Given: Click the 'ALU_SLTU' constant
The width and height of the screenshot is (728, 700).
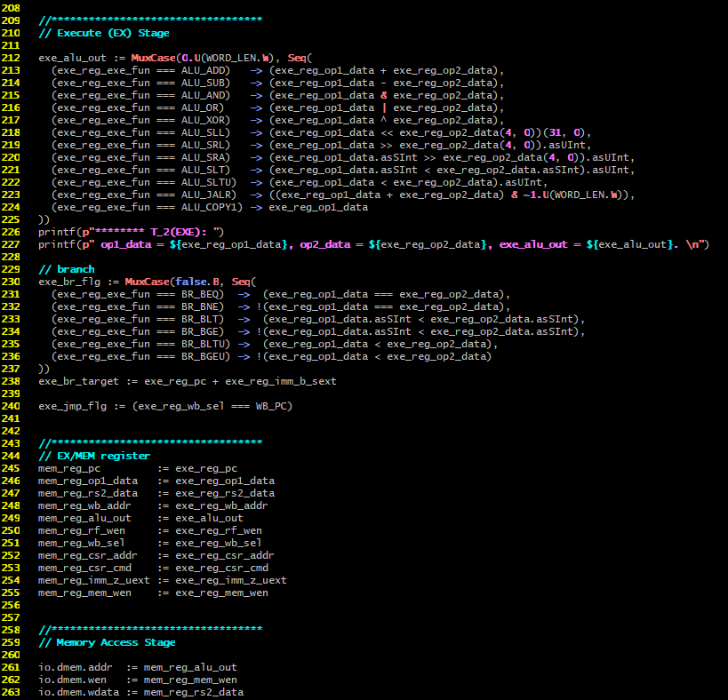Looking at the screenshot, I should click(206, 182).
